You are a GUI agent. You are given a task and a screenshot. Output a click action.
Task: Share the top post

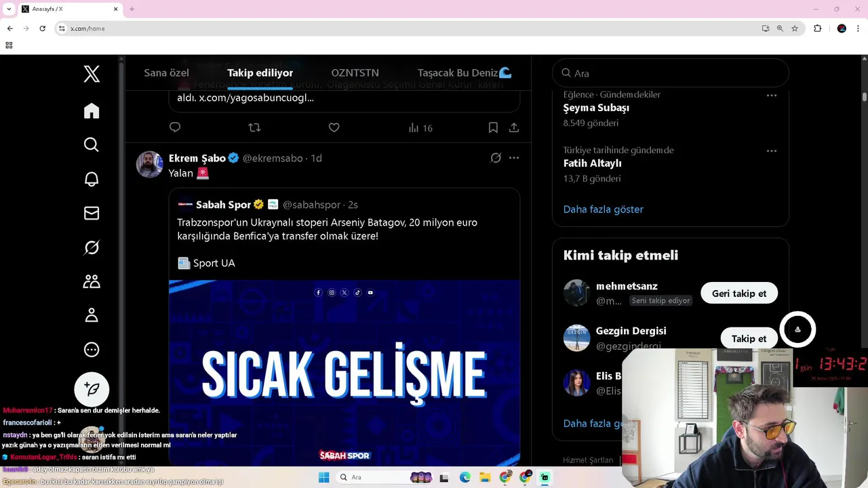click(x=514, y=127)
